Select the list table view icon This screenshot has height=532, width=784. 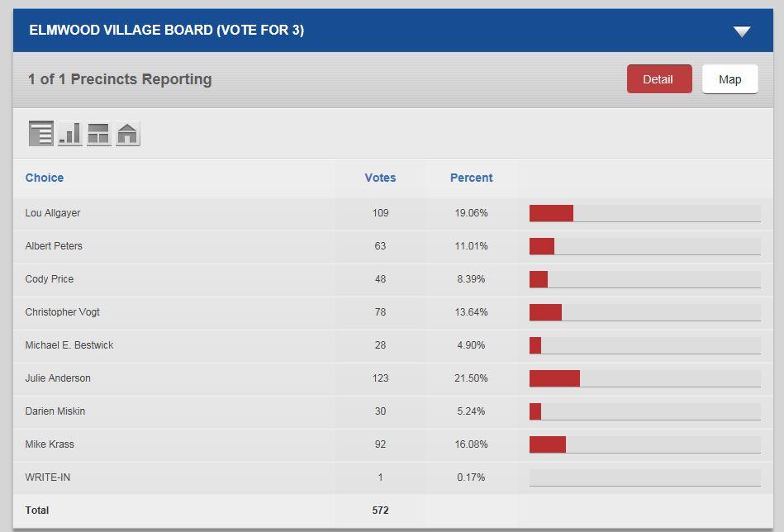41,134
